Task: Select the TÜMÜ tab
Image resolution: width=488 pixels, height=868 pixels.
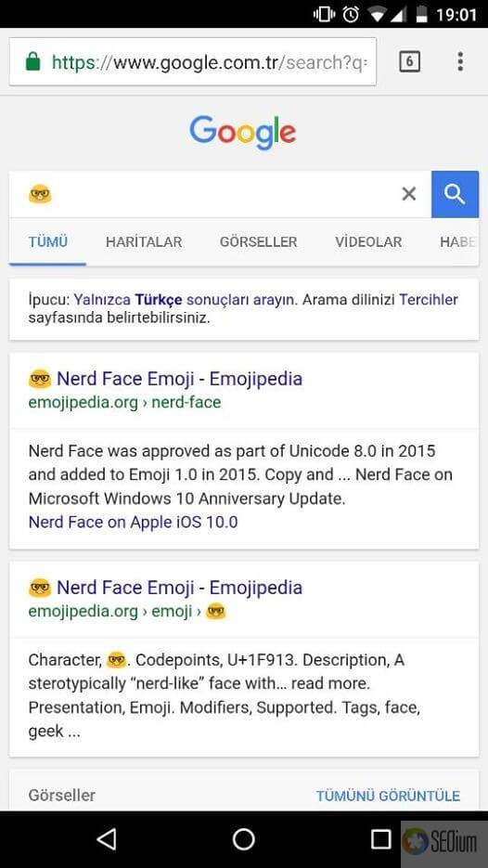Action: (x=47, y=242)
